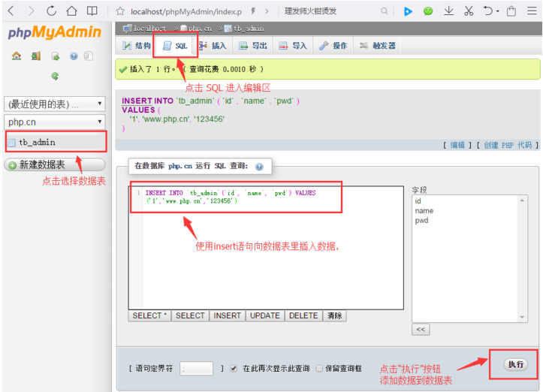Open the 导出 export tab
The width and height of the screenshot is (543, 392).
pos(253,46)
